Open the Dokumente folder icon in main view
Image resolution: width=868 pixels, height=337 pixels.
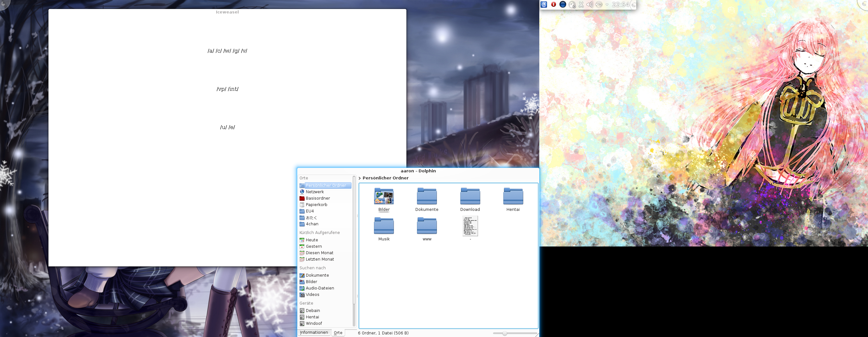click(427, 200)
